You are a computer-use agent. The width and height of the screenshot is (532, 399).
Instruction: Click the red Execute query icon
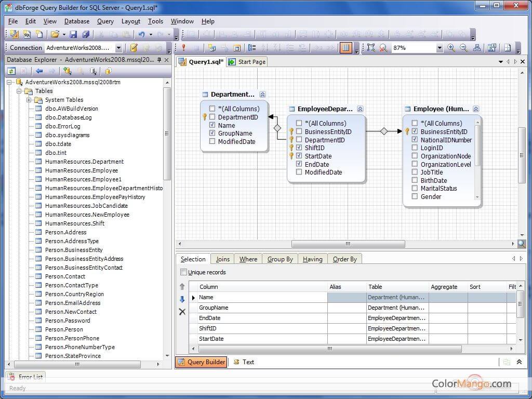pyautogui.click(x=183, y=48)
